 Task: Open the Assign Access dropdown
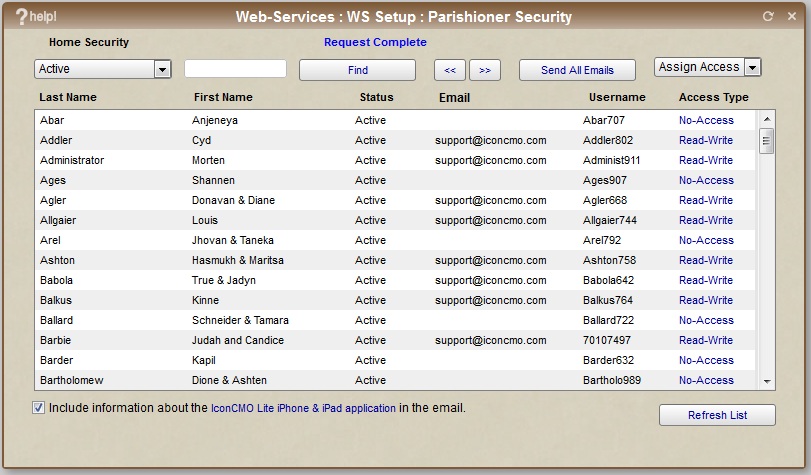pyautogui.click(x=707, y=67)
